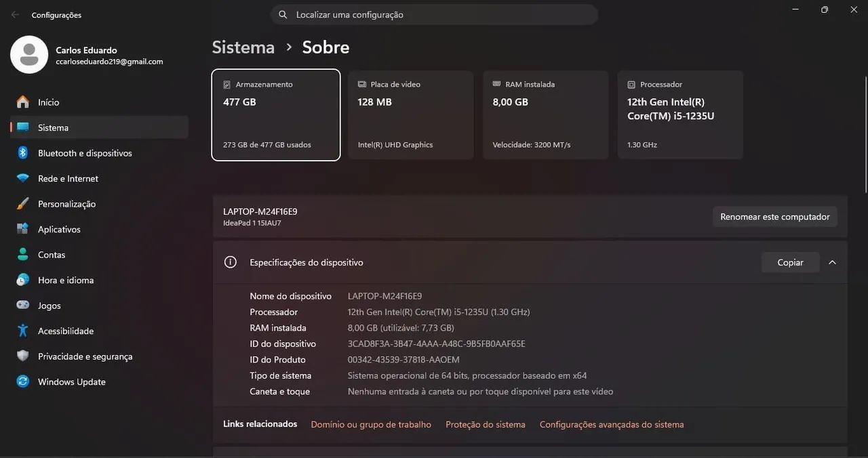The image size is (868, 458).
Task: Click the Privacidade shield icon
Action: [x=23, y=356]
